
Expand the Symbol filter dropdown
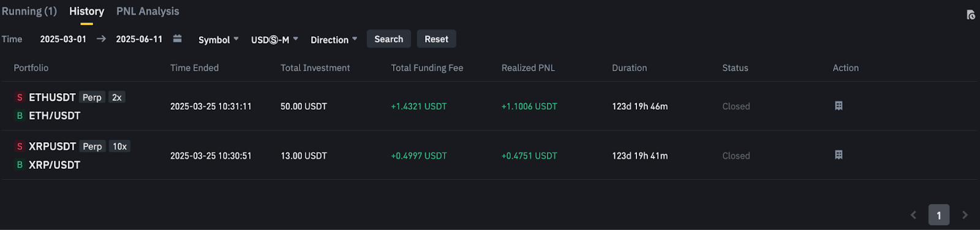click(x=218, y=39)
